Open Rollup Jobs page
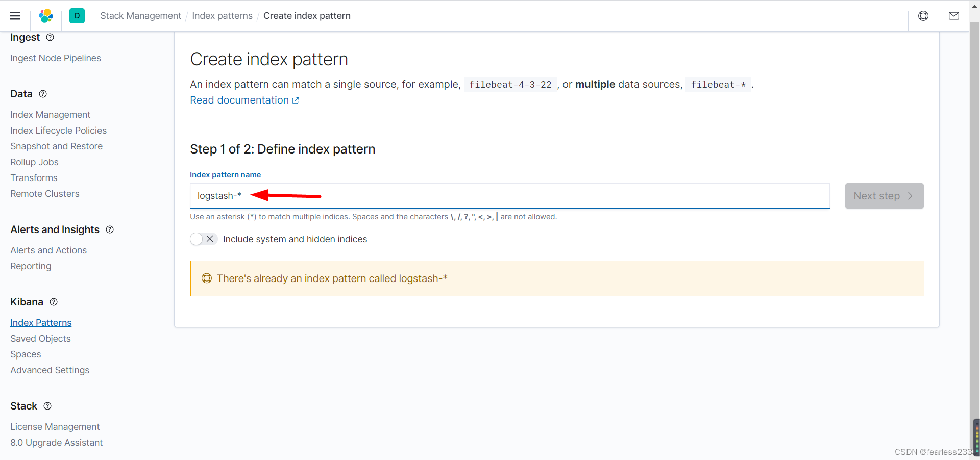This screenshot has width=980, height=460. click(34, 162)
